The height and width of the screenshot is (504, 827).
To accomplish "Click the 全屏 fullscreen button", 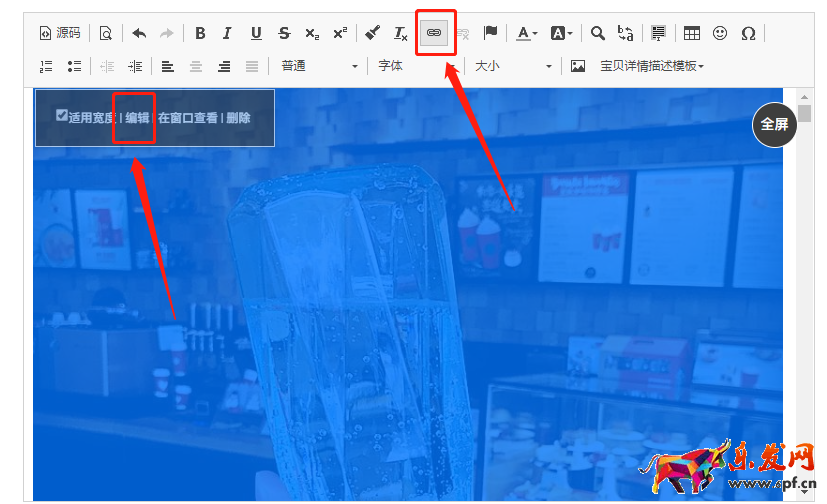I will tap(774, 124).
